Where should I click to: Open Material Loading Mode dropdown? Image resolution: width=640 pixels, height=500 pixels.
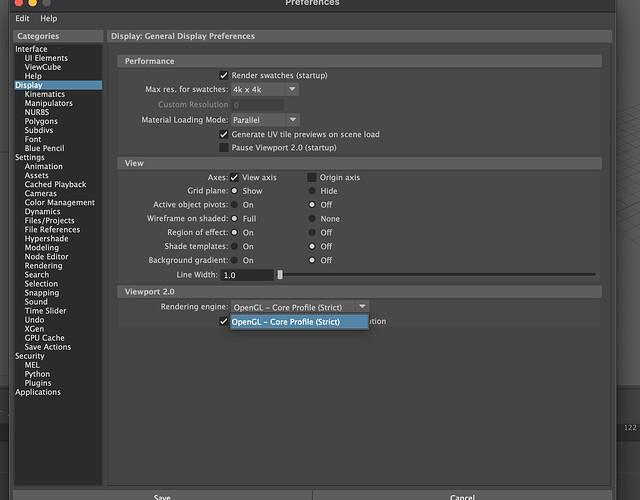[265, 120]
